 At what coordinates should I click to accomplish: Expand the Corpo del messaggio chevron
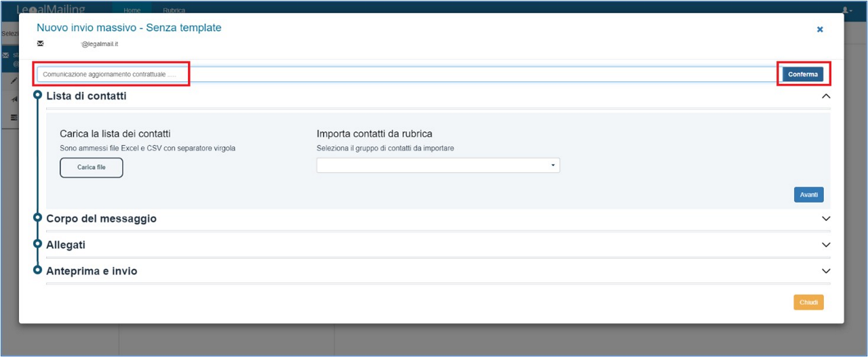pyautogui.click(x=825, y=219)
